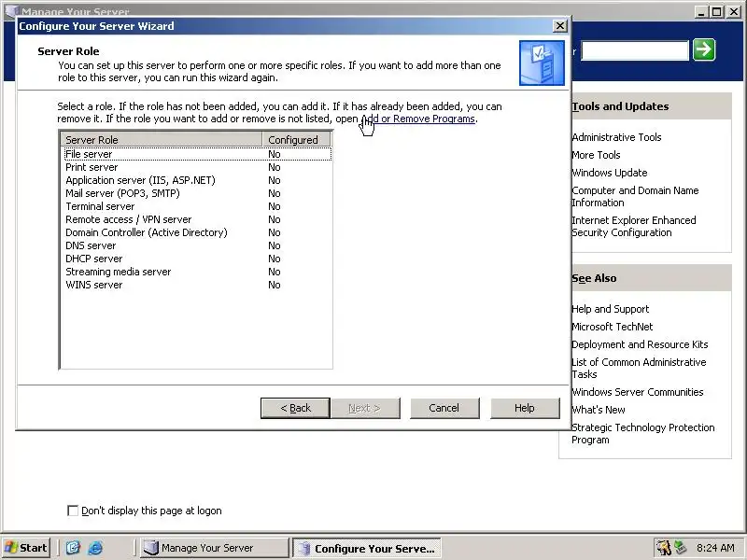Viewport: 747px width, 560px height.
Task: Click the search input field in Manage Your Server
Action: pyautogui.click(x=635, y=50)
